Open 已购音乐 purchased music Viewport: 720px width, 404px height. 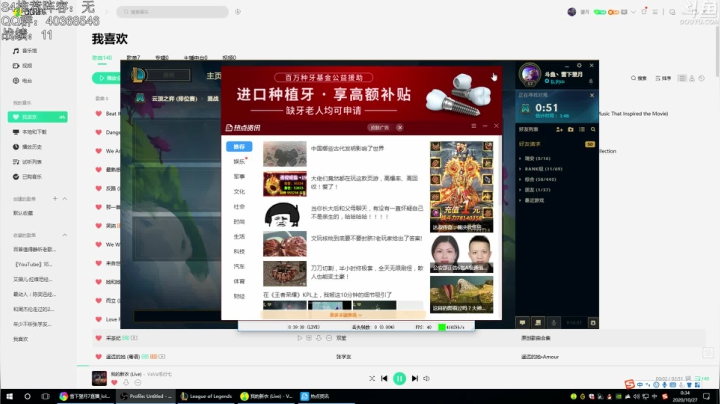[28, 177]
